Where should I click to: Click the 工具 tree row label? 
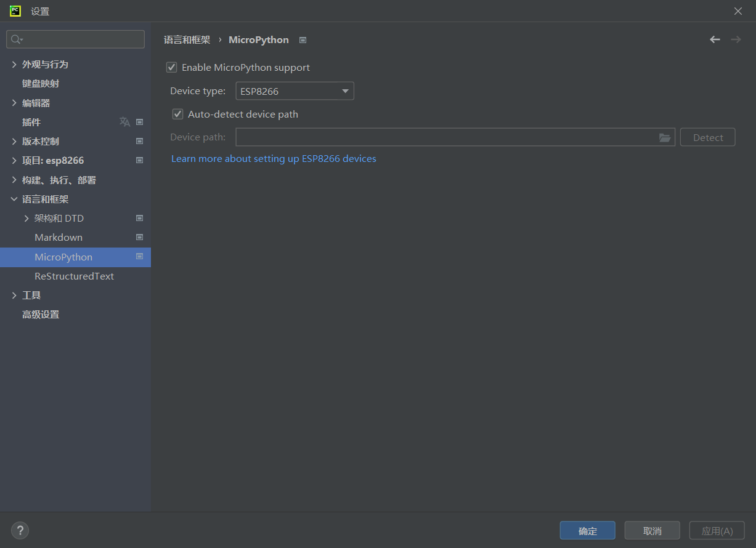coord(31,295)
